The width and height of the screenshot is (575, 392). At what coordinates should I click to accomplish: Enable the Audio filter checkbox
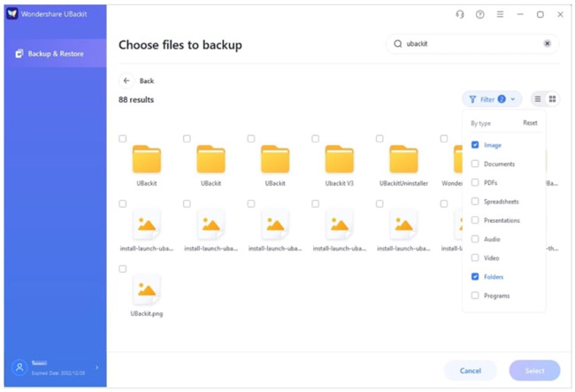point(475,239)
